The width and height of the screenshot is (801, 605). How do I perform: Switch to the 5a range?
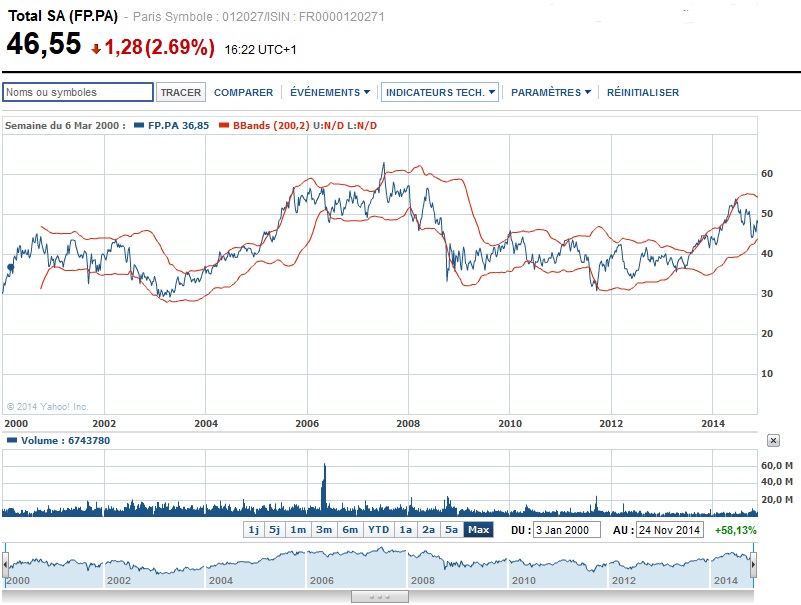[x=452, y=530]
